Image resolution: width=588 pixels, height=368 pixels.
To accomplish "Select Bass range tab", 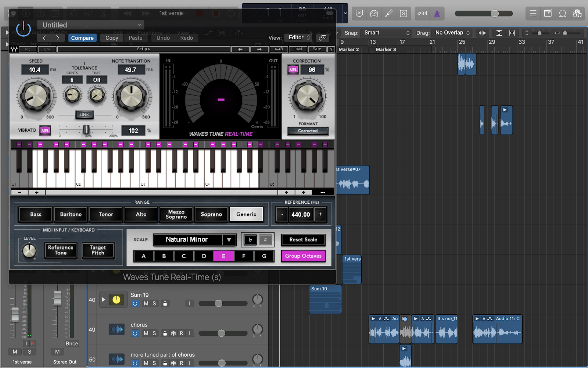I will (x=36, y=214).
